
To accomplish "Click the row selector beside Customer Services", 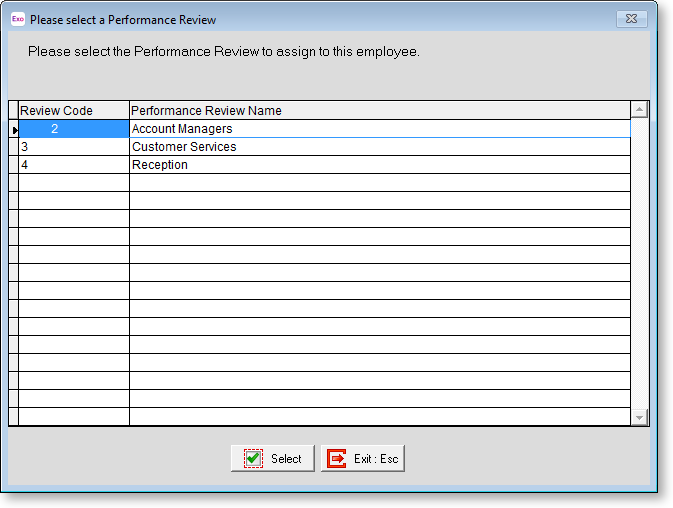I will coord(14,147).
